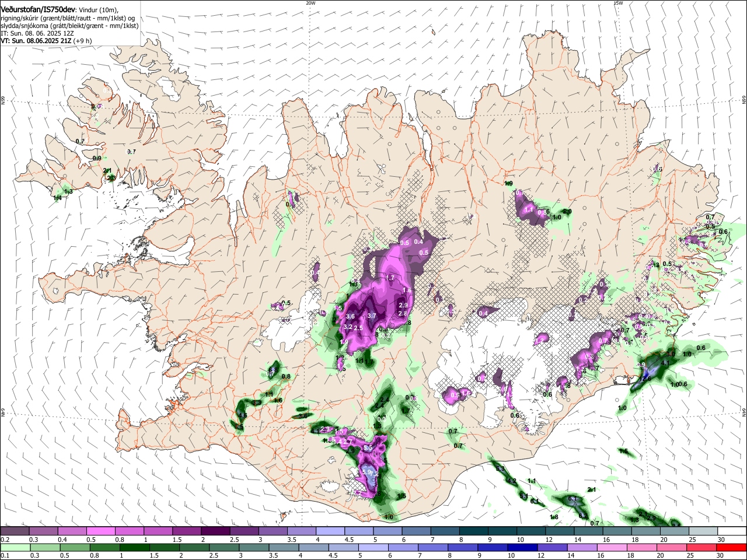Click the '4.1' rain value in the southeast
Viewport: 747px width, 560px height.
coord(664,363)
